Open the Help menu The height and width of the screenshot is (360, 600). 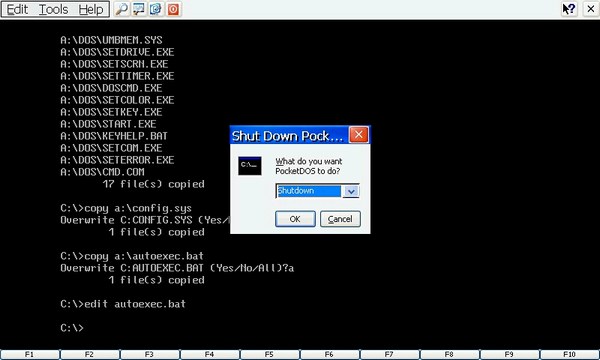(x=91, y=9)
